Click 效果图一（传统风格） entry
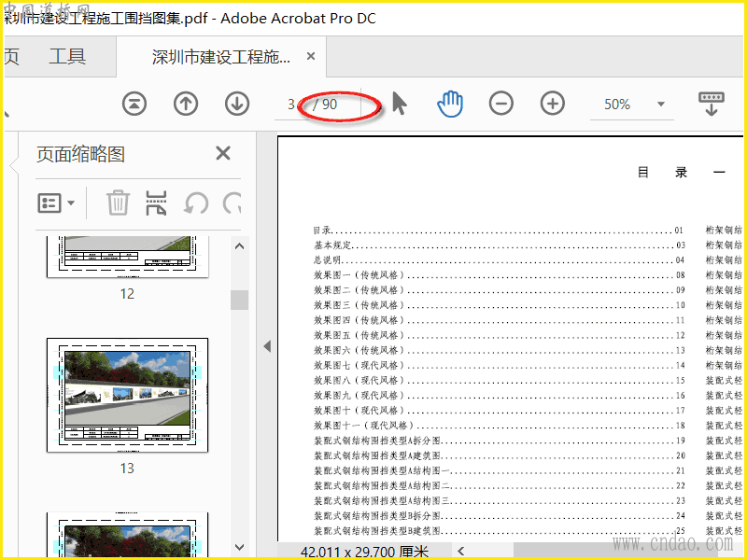747x560 pixels. pos(499,275)
